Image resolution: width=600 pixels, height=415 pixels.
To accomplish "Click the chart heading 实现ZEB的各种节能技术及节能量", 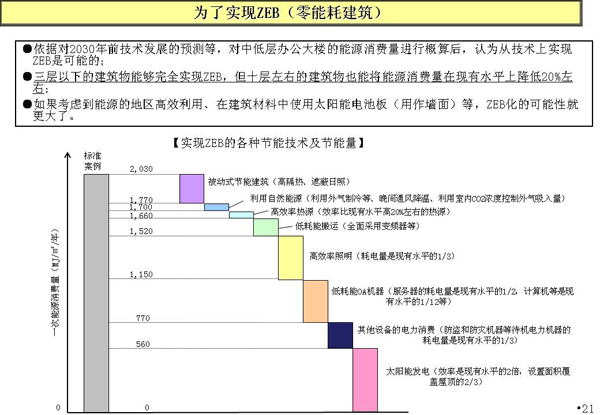I will [268, 143].
